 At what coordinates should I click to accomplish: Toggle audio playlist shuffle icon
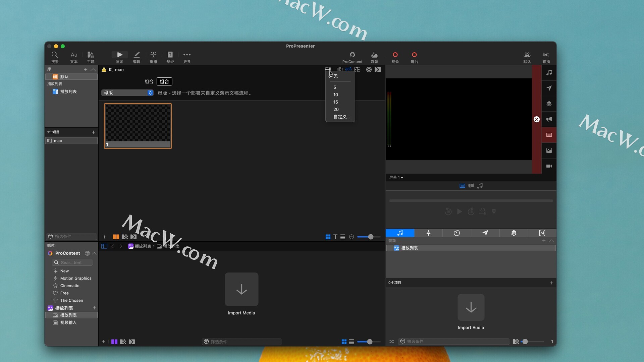(392, 342)
